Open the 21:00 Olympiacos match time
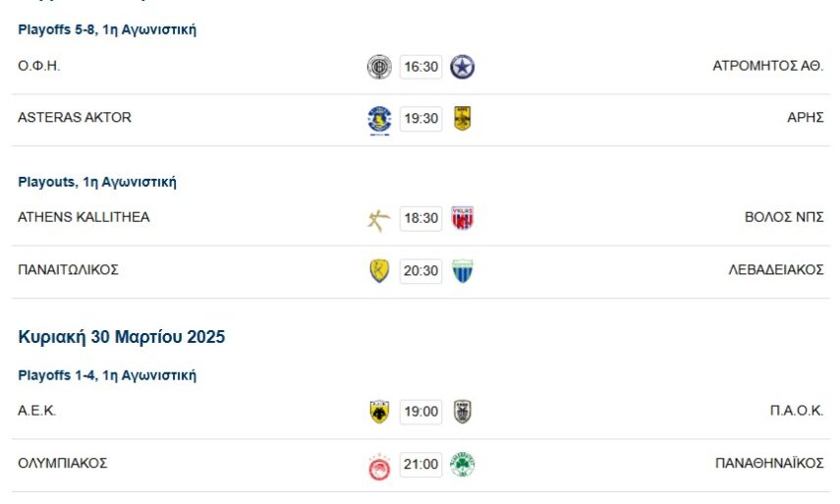Viewport: 840px width, 504px height. point(420,465)
